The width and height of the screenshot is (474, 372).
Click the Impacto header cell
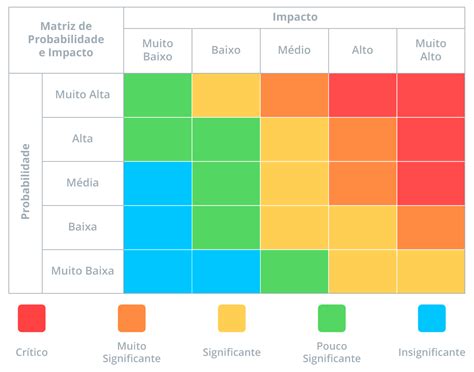294,17
